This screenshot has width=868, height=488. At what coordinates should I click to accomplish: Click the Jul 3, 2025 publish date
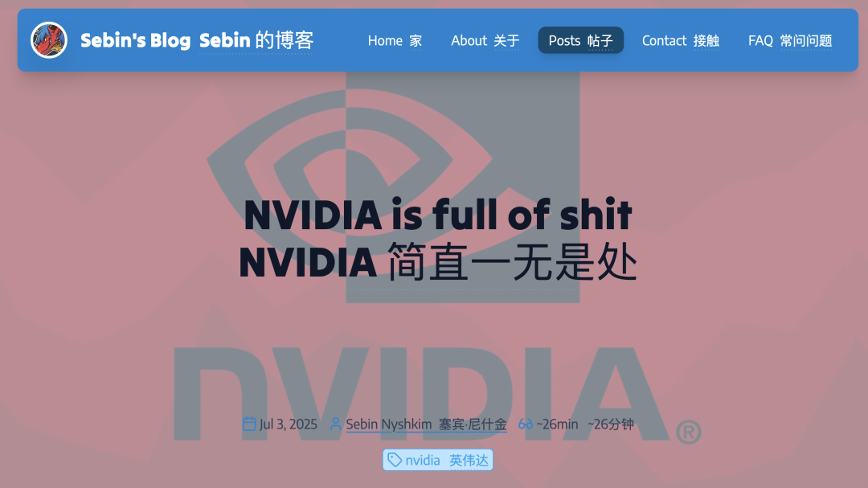pyautogui.click(x=289, y=424)
